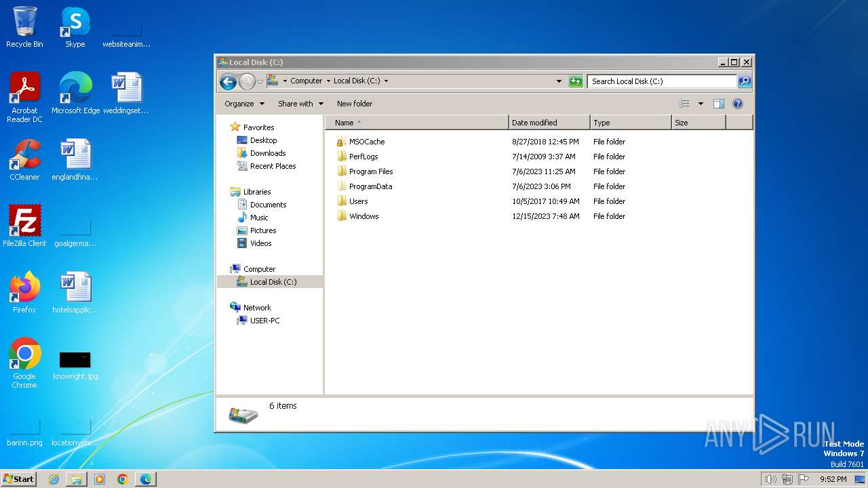The width and height of the screenshot is (868, 488).
Task: Sort by the Name column header
Action: point(417,123)
